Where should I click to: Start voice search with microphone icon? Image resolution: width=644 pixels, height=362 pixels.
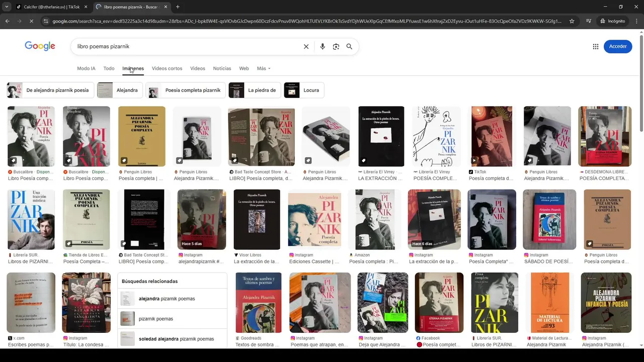point(323,46)
